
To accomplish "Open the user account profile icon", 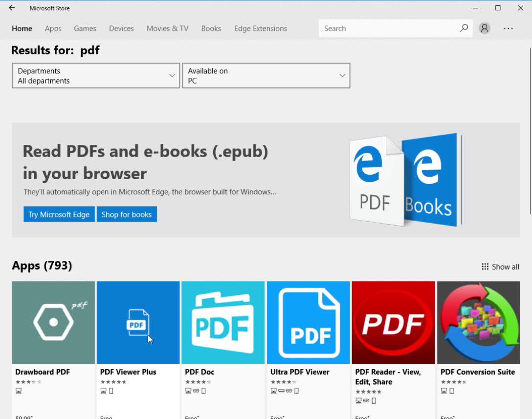I will 485,28.
